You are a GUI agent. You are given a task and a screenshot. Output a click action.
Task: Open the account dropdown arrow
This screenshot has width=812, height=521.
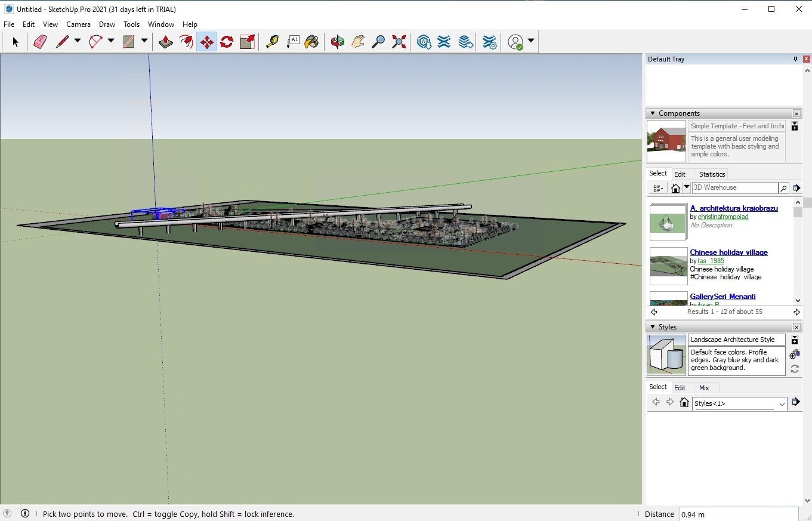coord(531,41)
